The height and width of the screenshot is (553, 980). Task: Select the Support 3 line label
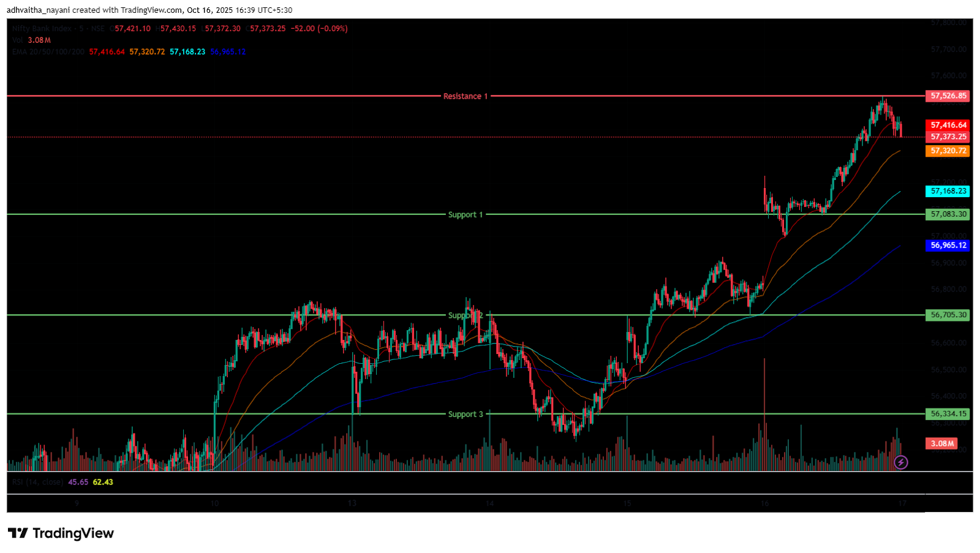[x=466, y=415]
